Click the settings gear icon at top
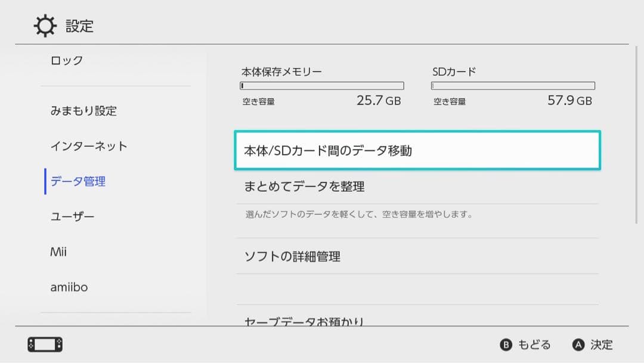This screenshot has height=363, width=644. pyautogui.click(x=43, y=25)
